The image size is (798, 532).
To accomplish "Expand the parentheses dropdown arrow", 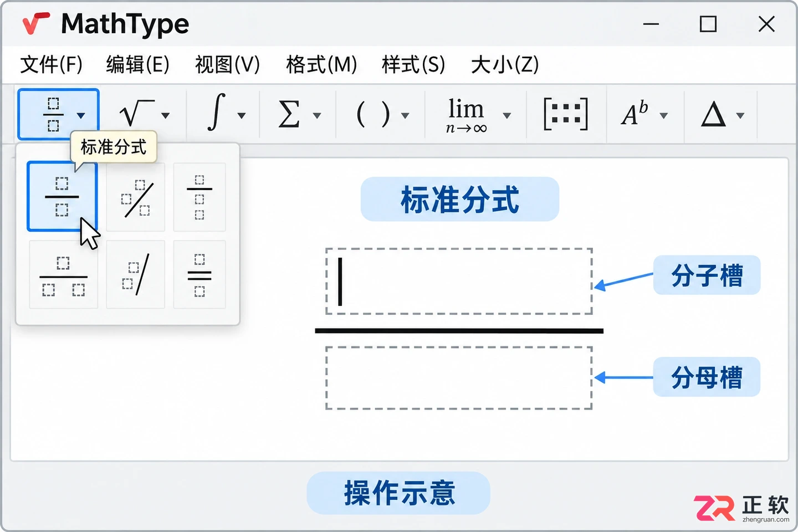I will pos(405,115).
